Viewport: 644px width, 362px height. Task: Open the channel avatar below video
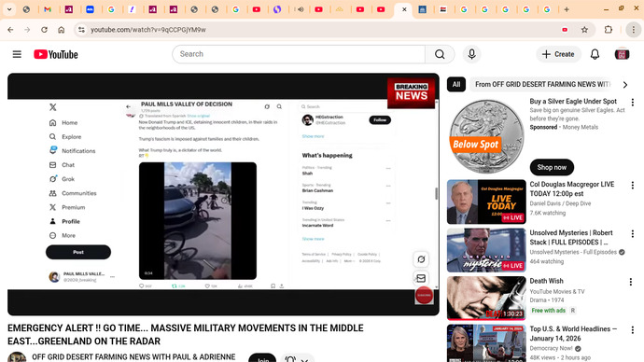click(x=17, y=357)
